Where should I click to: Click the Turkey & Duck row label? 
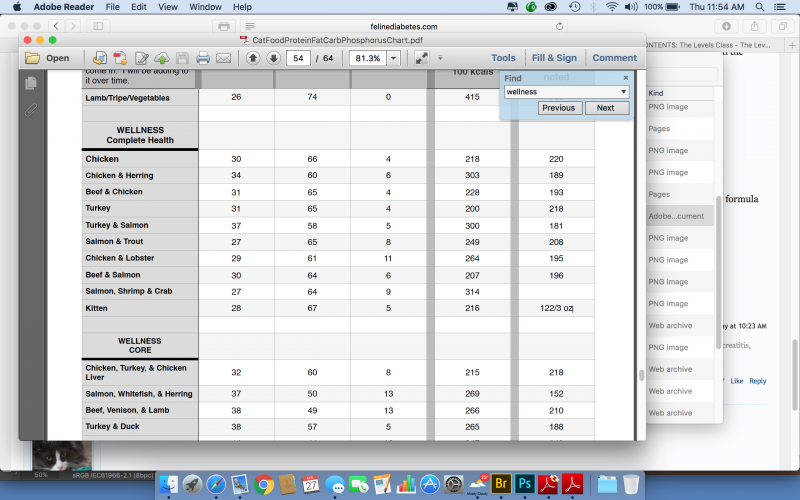[112, 426]
